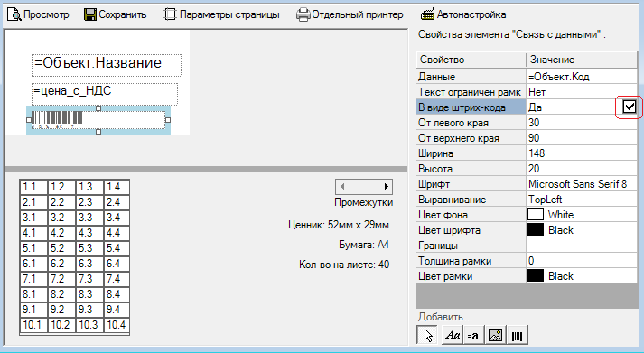This screenshot has width=644, height=353.
Task: Edit От верхнего края value 90
Action: (x=581, y=138)
